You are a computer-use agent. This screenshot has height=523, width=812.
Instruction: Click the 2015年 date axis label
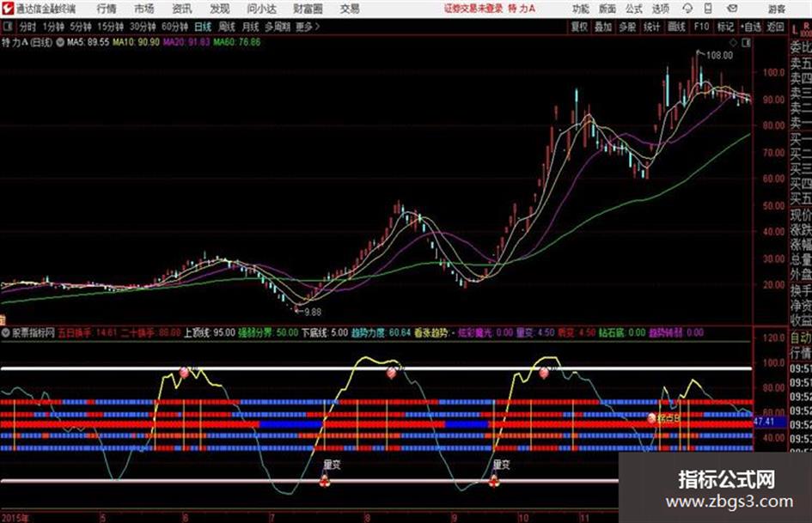point(16,518)
